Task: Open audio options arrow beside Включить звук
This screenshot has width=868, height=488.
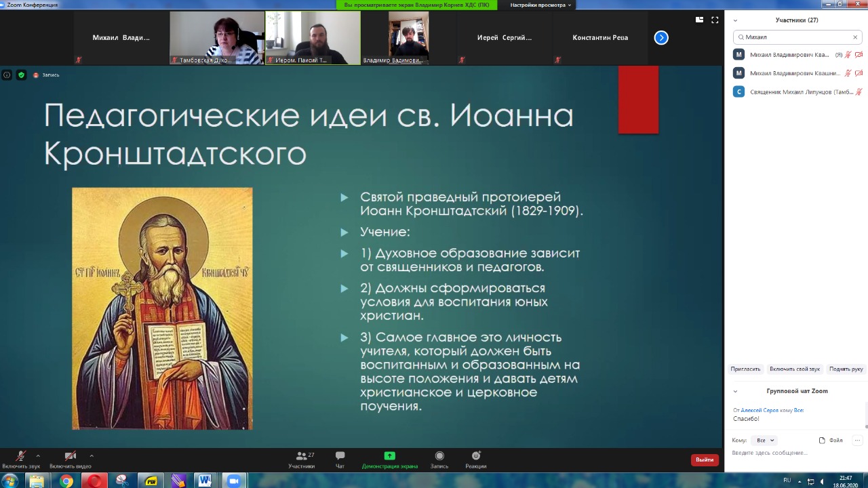Action: 38,456
